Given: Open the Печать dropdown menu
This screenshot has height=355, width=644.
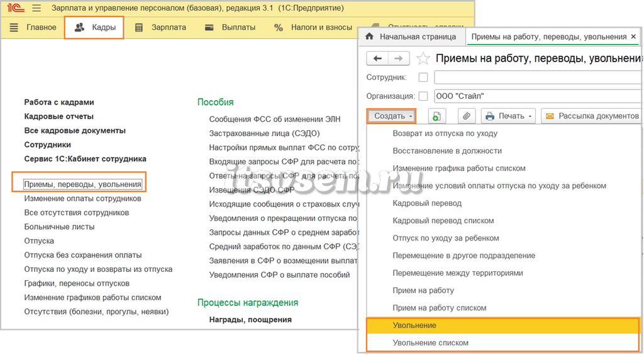Looking at the screenshot, I should tap(509, 116).
